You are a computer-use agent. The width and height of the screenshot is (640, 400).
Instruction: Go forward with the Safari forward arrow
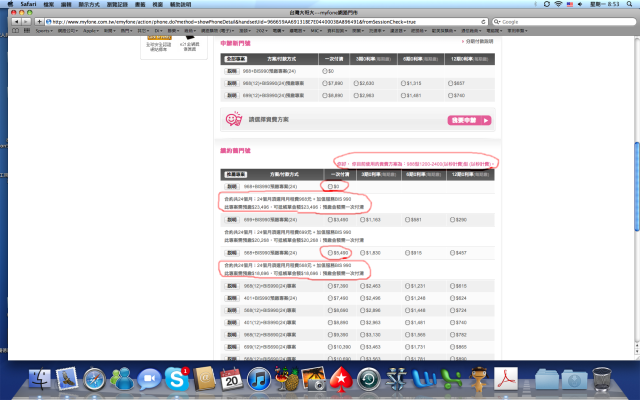[x=26, y=22]
